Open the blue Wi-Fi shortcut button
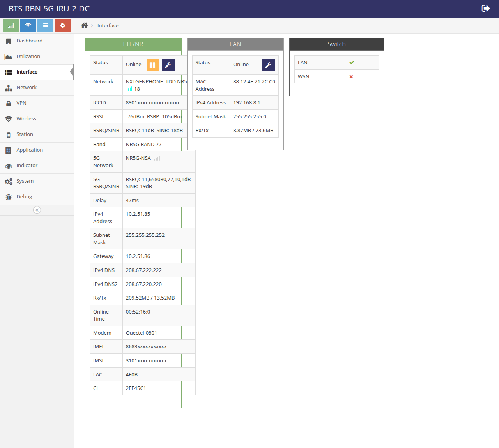Image resolution: width=499 pixels, height=448 pixels. (x=28, y=25)
